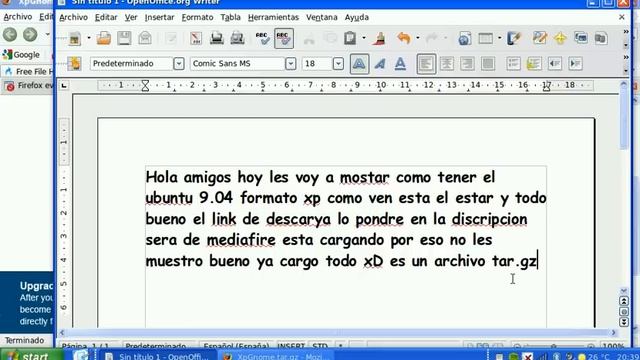Open the Writer Archivo menu
This screenshot has width=640, height=360.
[x=73, y=18]
